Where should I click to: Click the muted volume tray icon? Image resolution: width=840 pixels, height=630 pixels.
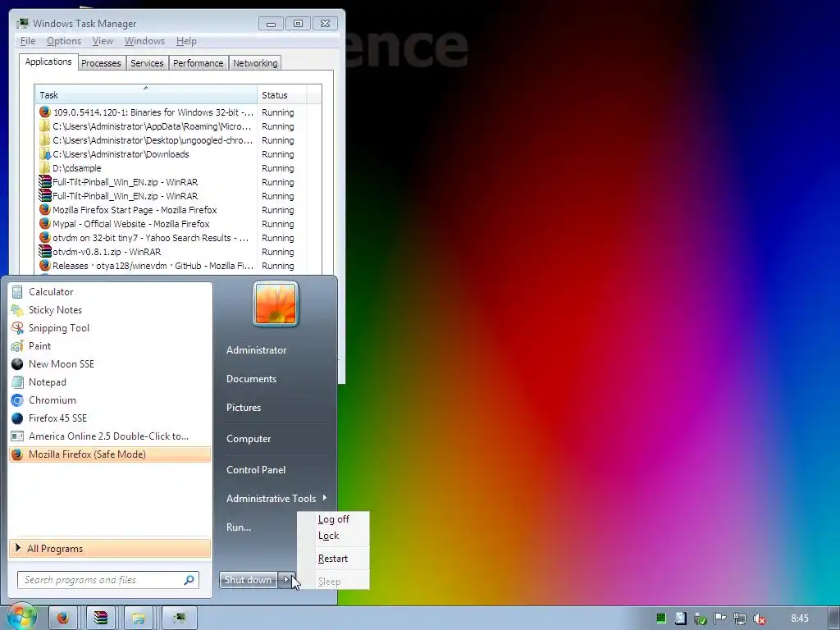click(759, 619)
